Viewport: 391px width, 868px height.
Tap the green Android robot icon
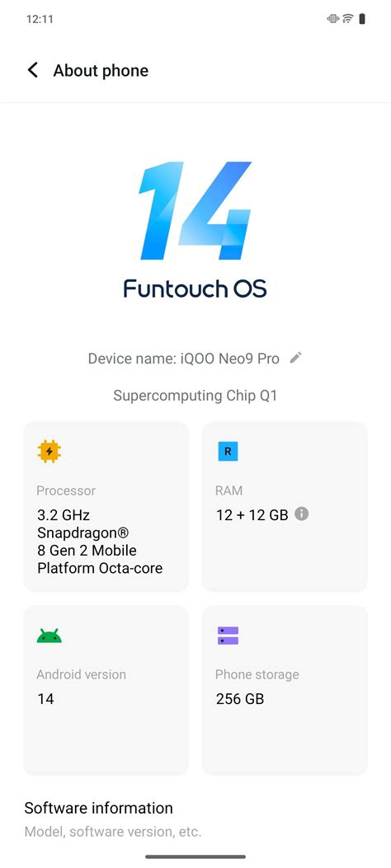point(49,635)
